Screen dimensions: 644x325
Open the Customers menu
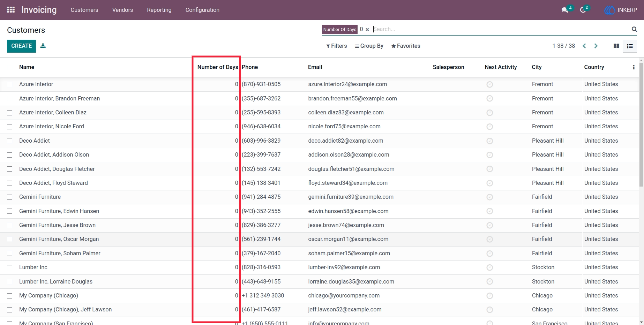point(84,10)
